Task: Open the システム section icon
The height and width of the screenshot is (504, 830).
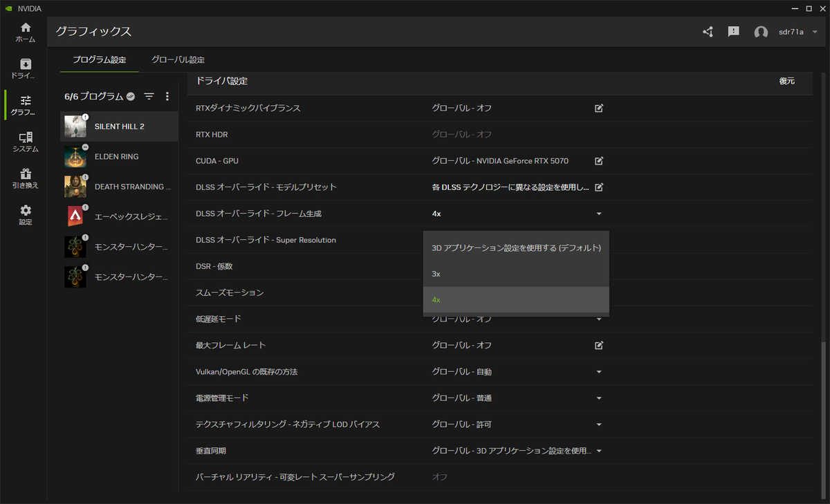Action: click(26, 142)
